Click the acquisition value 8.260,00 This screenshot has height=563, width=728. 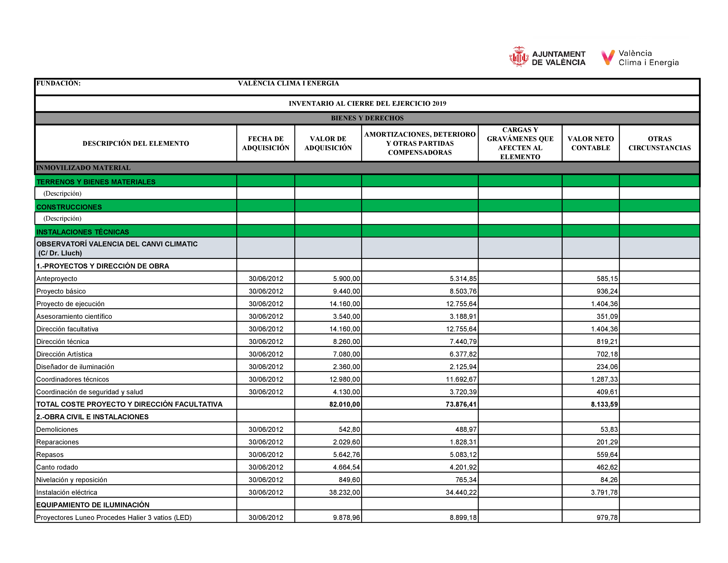[346, 342]
